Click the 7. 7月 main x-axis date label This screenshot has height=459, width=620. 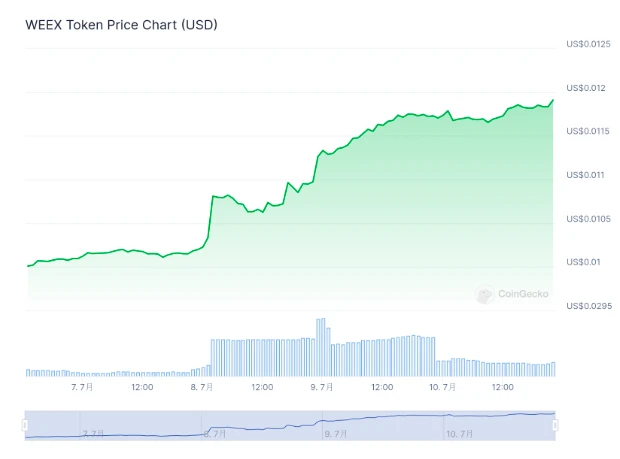(82, 386)
